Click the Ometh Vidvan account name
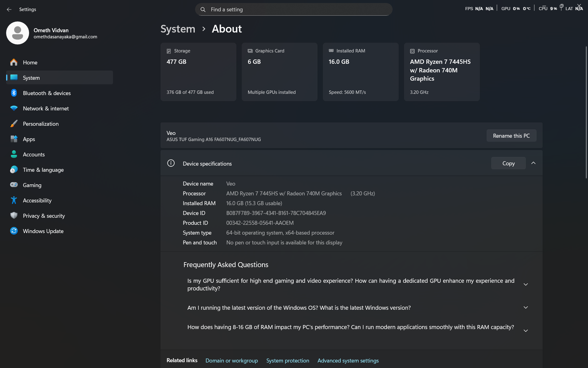The height and width of the screenshot is (368, 588). pyautogui.click(x=51, y=30)
